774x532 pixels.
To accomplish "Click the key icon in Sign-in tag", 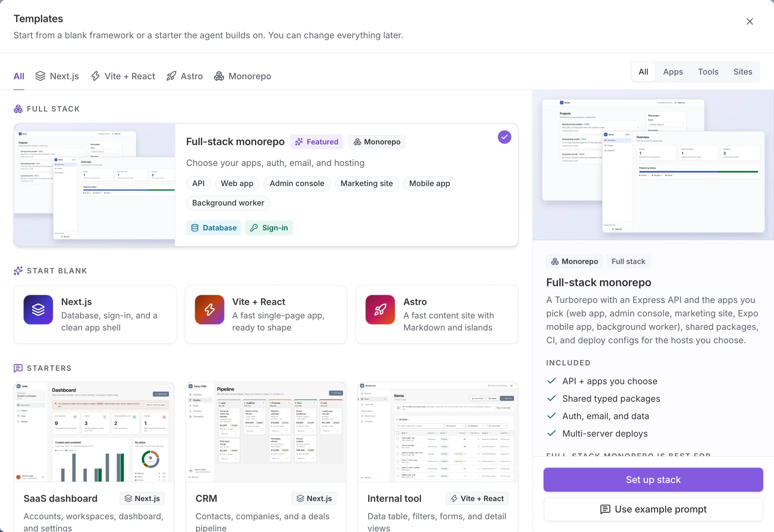I will pos(254,228).
